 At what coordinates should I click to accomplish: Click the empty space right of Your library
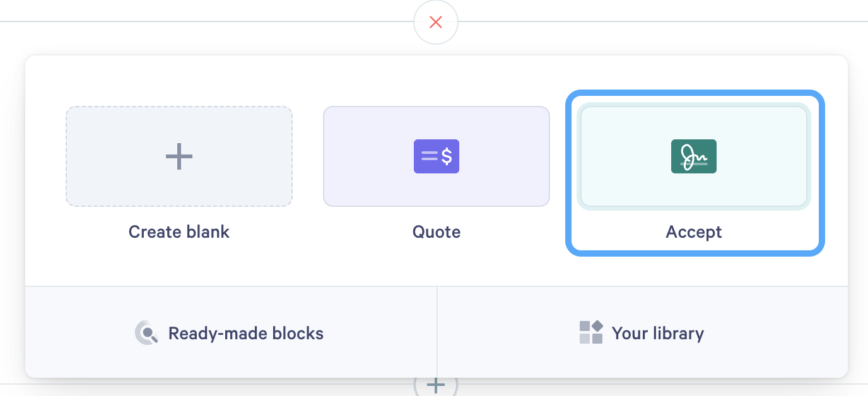[x=776, y=332]
